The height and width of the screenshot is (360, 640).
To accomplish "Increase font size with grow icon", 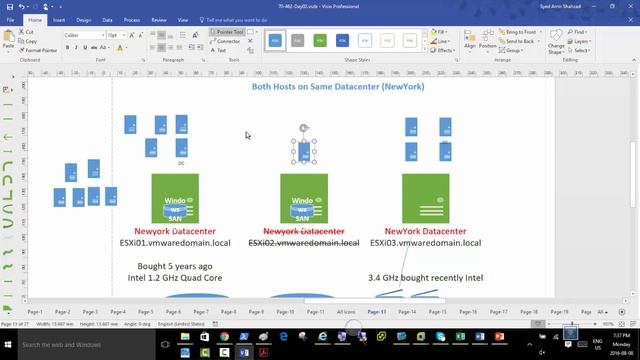I will (x=132, y=36).
